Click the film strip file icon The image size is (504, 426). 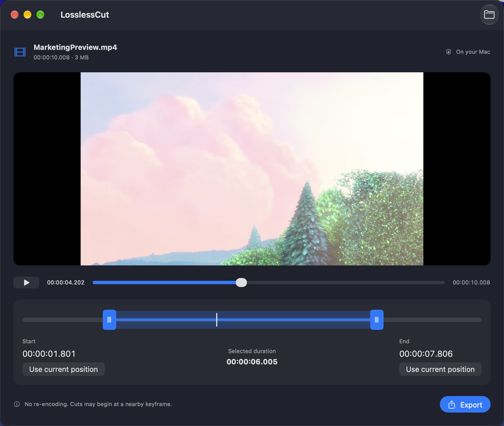pos(20,52)
